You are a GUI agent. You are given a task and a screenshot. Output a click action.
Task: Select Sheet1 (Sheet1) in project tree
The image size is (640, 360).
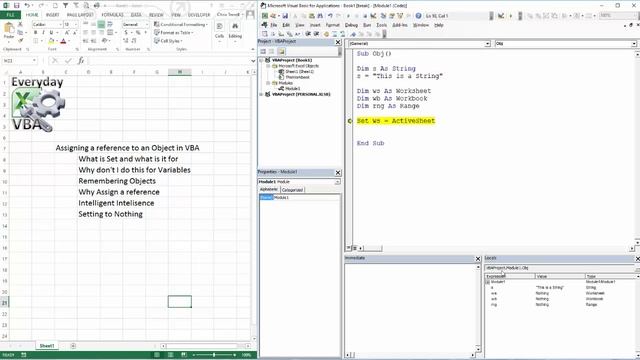[x=299, y=71]
